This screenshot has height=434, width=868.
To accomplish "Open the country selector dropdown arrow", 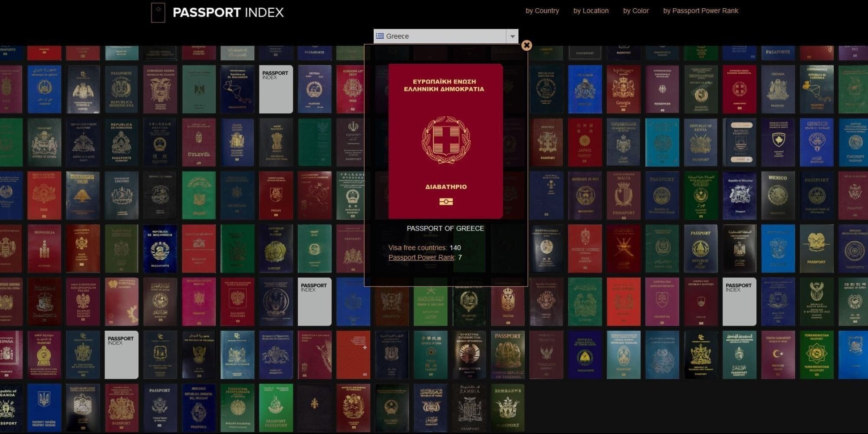I will point(512,36).
